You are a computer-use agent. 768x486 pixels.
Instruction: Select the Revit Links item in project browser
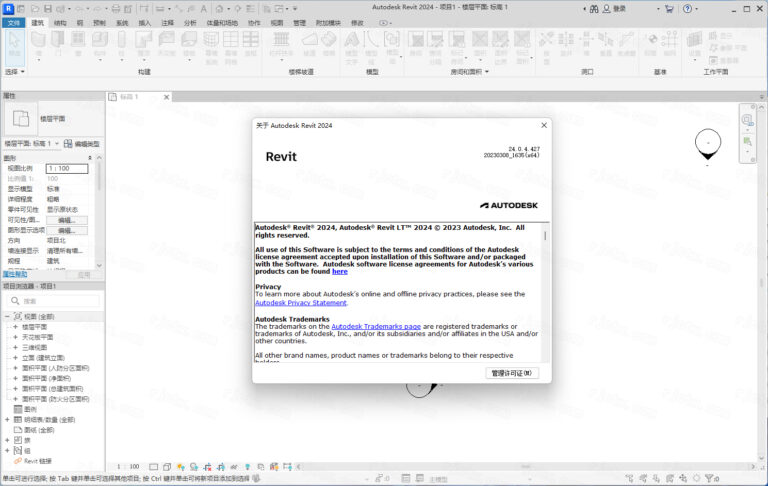point(33,461)
